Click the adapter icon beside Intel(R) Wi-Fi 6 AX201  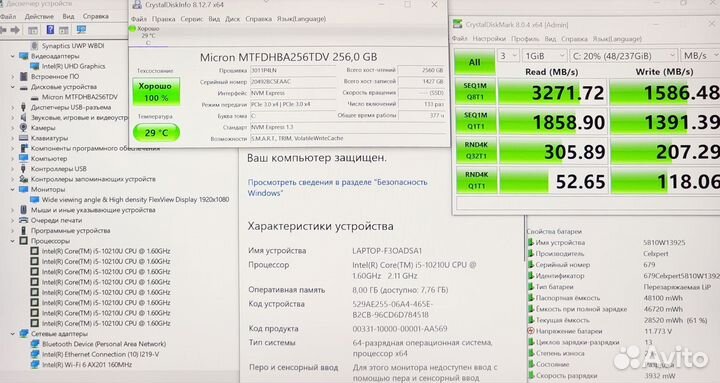(35, 365)
